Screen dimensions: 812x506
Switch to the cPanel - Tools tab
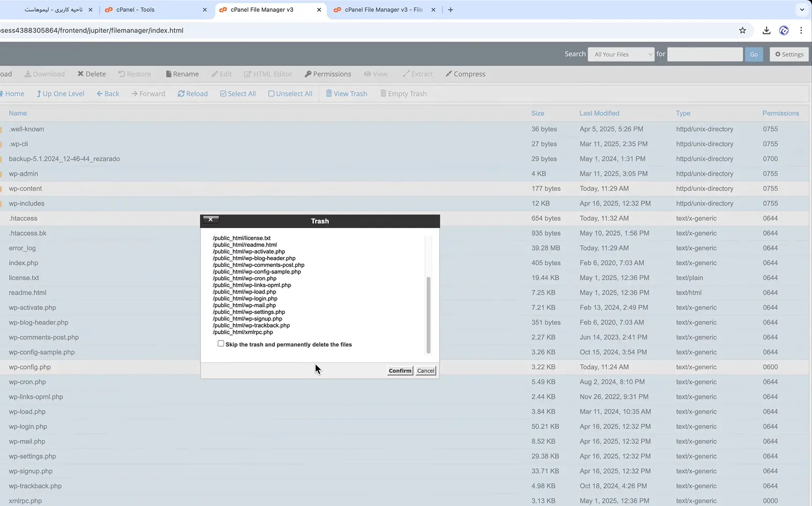pos(135,10)
